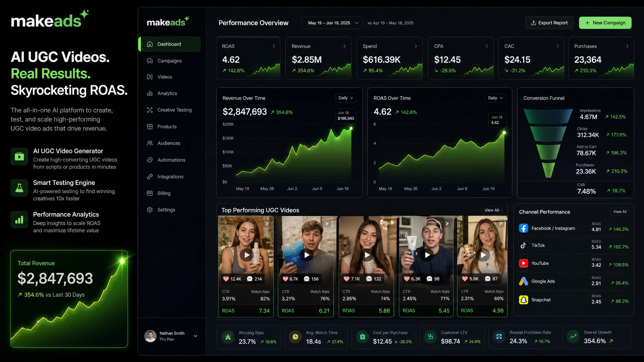Click the Winning Rate stat icon
The height and width of the screenshot is (362, 644).
tap(228, 337)
